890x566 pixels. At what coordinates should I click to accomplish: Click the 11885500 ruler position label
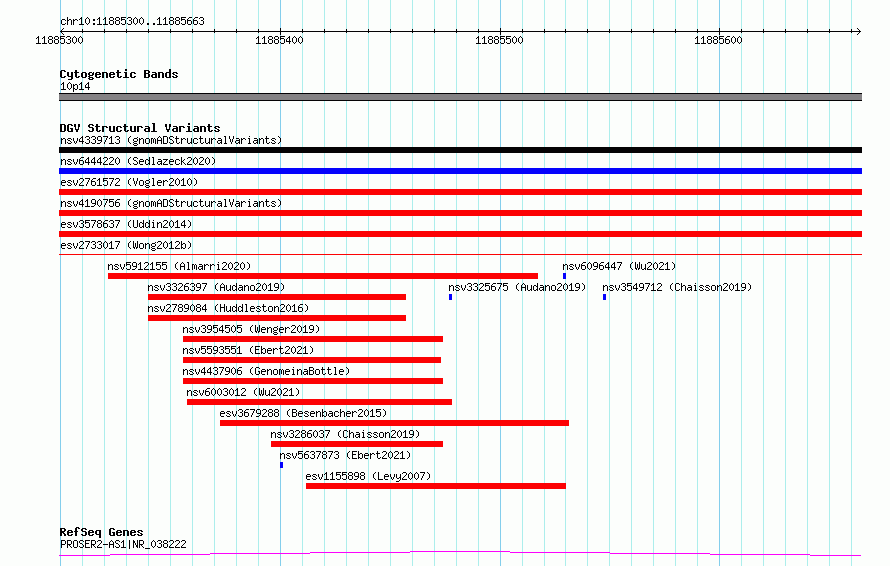click(x=499, y=40)
